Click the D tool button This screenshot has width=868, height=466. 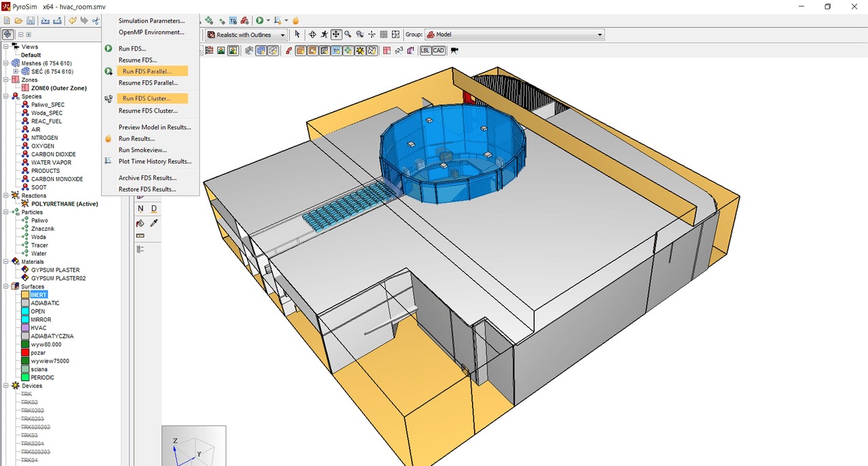pyautogui.click(x=154, y=208)
